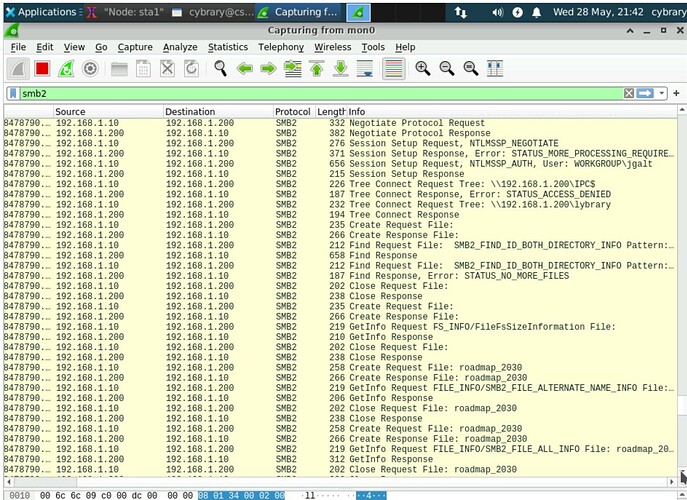Open the Telephony menu
This screenshot has height=500, width=687.
click(x=280, y=47)
